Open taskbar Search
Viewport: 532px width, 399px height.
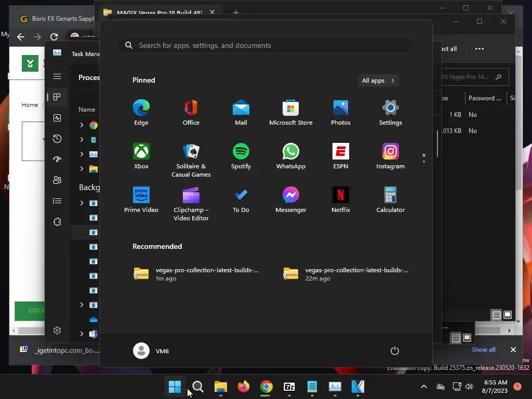point(198,387)
